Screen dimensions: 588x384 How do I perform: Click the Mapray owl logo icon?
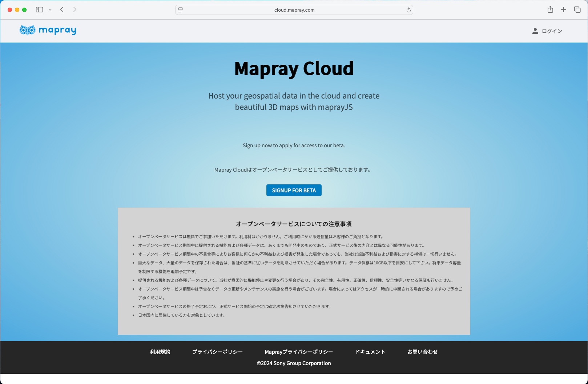27,30
